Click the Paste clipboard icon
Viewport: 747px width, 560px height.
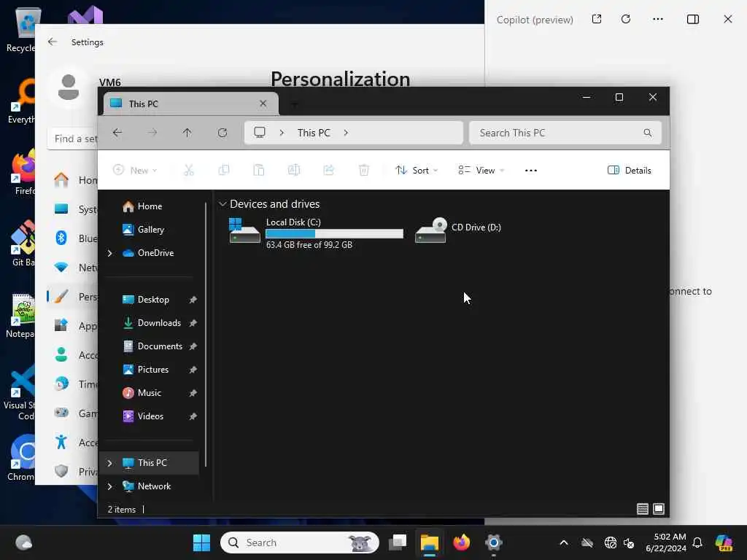259,170
